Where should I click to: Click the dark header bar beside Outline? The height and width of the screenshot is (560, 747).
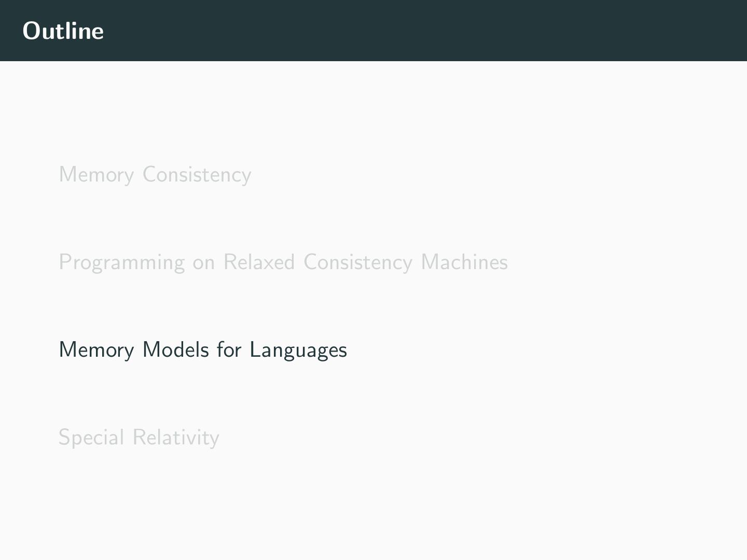point(415,31)
